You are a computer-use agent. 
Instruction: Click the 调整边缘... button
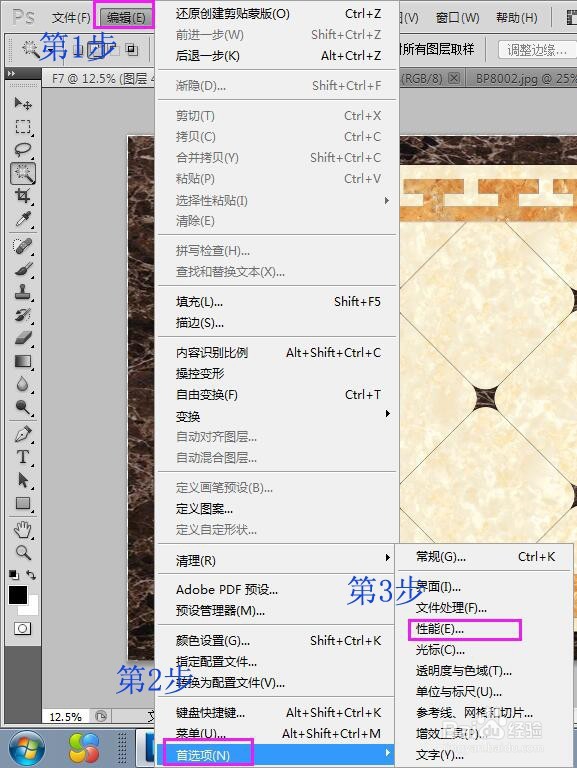pos(537,49)
